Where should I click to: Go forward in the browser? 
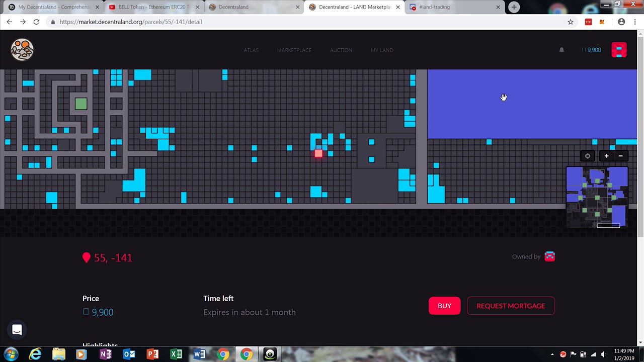coord(23,22)
